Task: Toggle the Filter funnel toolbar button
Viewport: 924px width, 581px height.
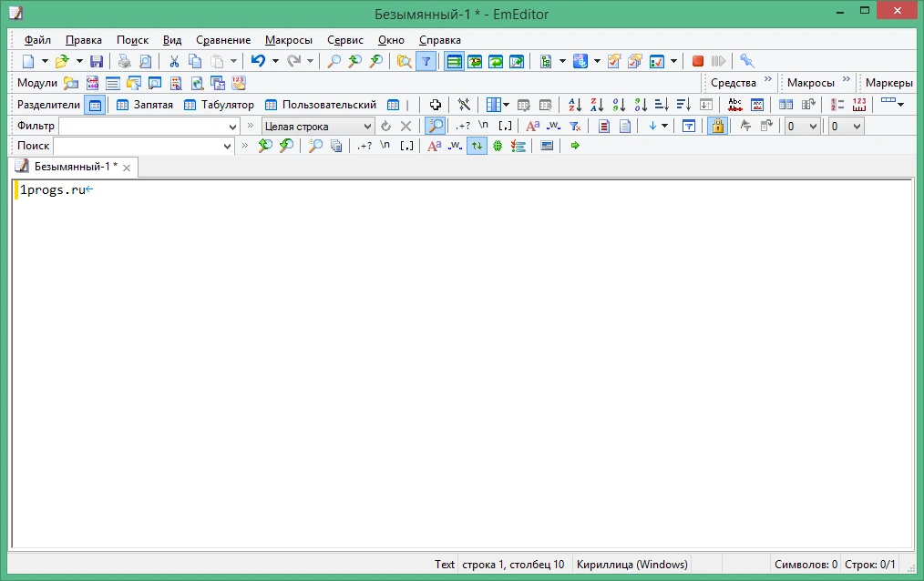Action: pyautogui.click(x=426, y=61)
